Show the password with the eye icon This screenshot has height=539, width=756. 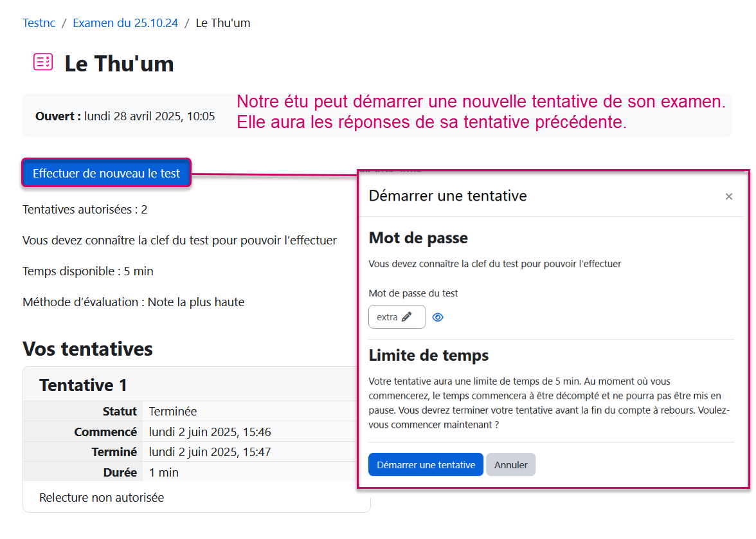click(x=438, y=317)
